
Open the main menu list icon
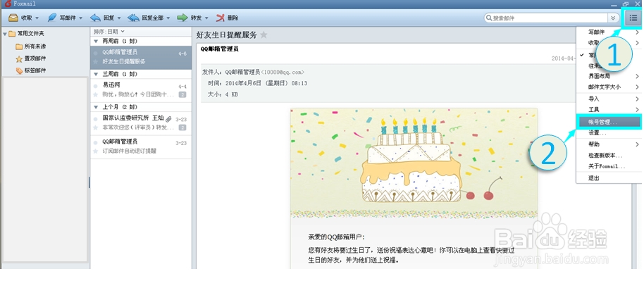[x=633, y=18]
